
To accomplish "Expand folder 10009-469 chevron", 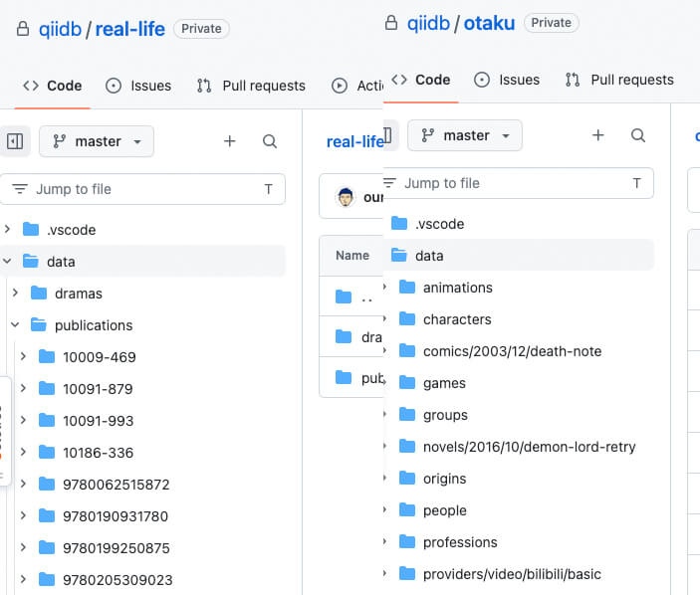I will 23,356.
